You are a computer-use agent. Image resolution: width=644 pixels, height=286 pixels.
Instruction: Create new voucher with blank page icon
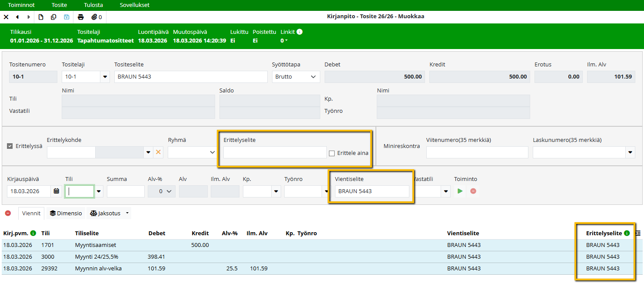pos(41,17)
